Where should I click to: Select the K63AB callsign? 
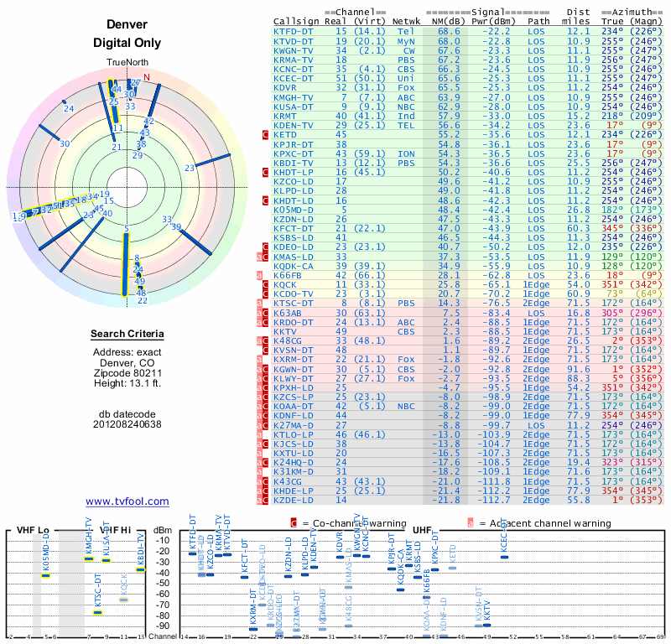288,313
